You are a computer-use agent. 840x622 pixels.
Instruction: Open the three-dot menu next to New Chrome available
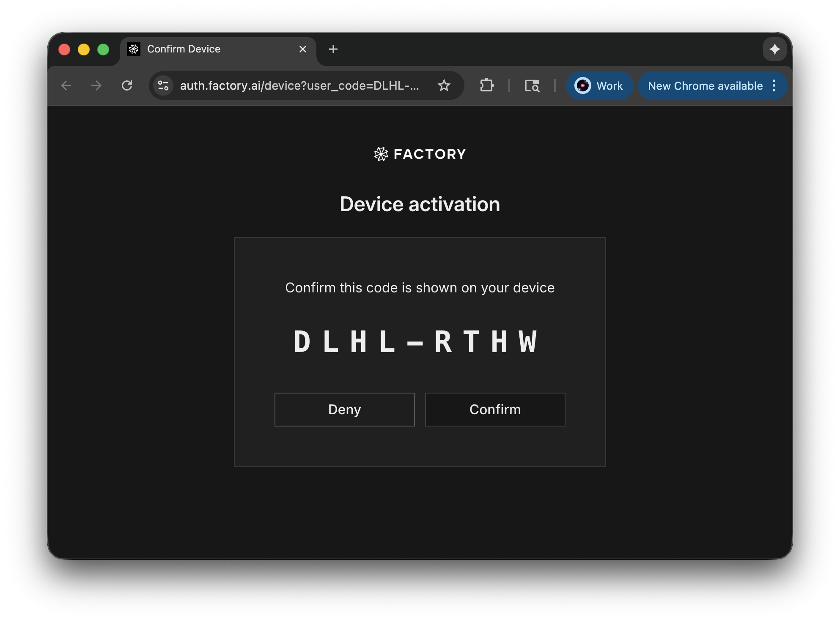point(774,85)
